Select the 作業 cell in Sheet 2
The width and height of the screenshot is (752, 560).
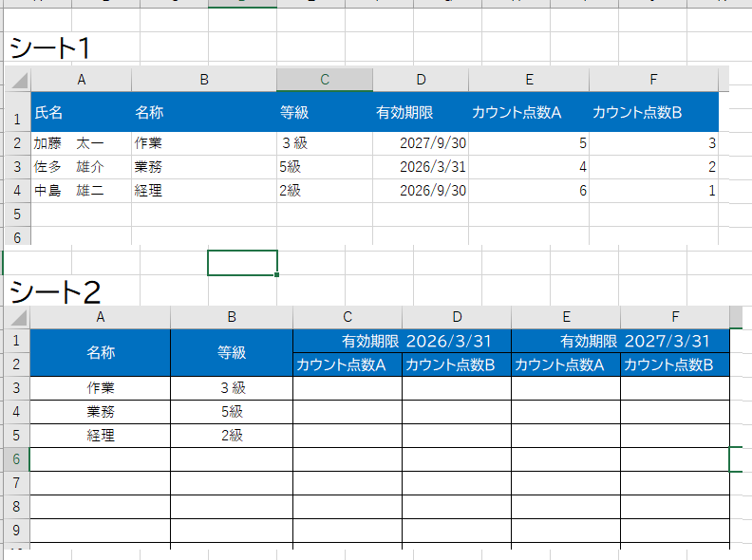[101, 388]
